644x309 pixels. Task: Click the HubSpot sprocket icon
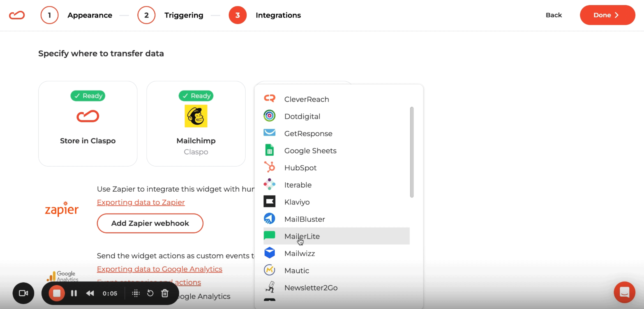point(269,167)
